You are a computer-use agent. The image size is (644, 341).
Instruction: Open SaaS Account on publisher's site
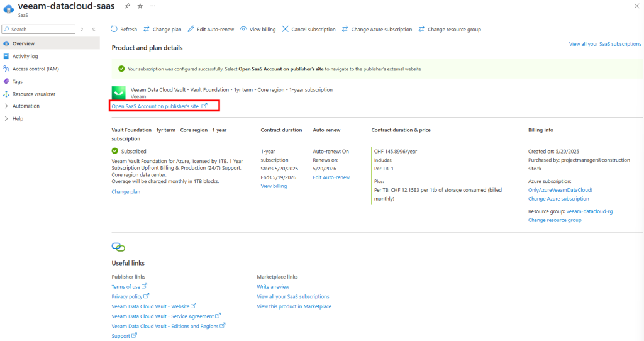tap(159, 106)
